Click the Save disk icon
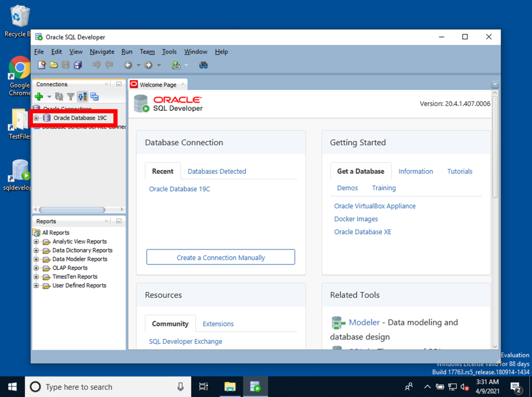 click(66, 65)
